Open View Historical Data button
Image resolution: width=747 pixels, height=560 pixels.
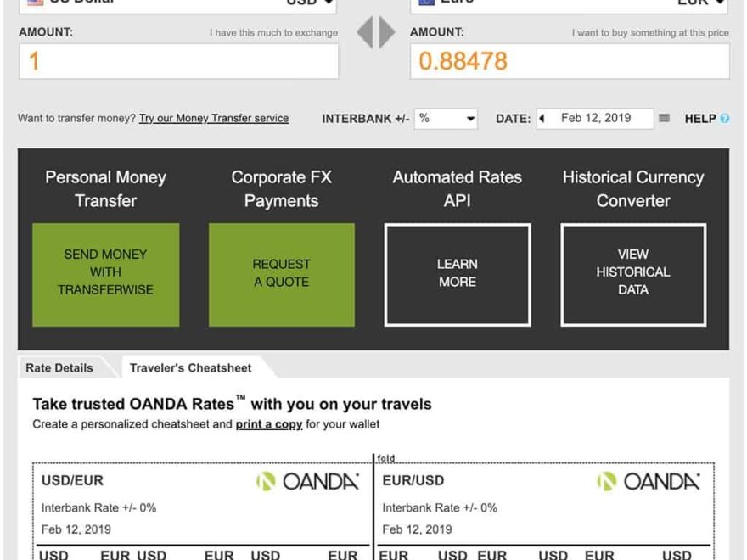tap(633, 272)
